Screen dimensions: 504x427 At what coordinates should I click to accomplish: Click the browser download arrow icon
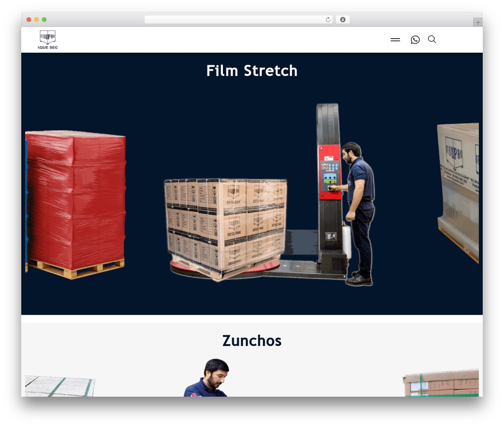(x=343, y=20)
